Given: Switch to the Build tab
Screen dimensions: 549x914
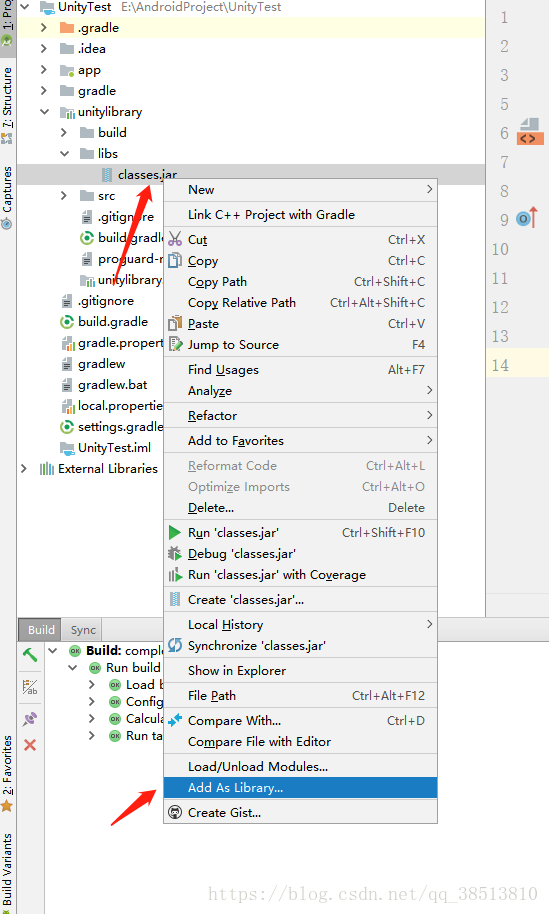Looking at the screenshot, I should point(41,630).
